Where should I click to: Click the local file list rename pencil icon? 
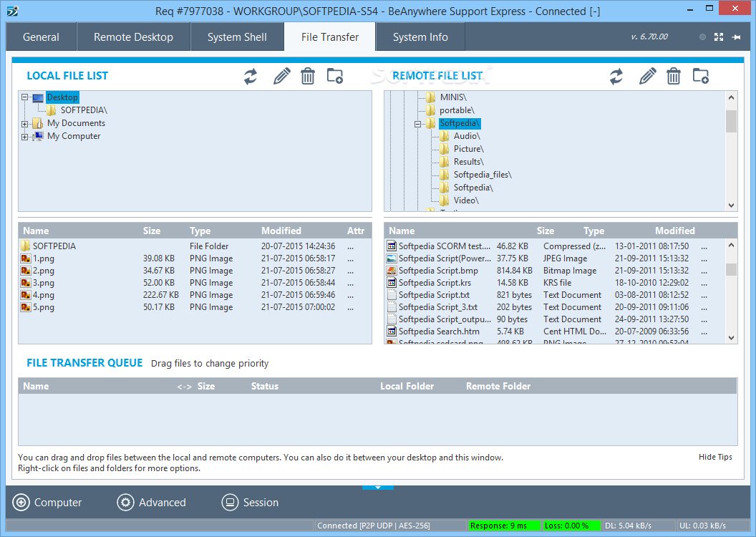click(x=281, y=76)
